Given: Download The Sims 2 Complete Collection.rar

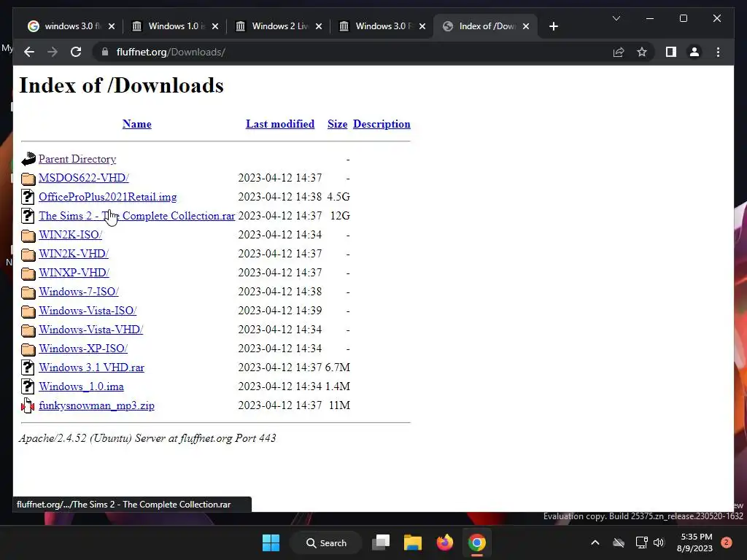Looking at the screenshot, I should (x=136, y=216).
